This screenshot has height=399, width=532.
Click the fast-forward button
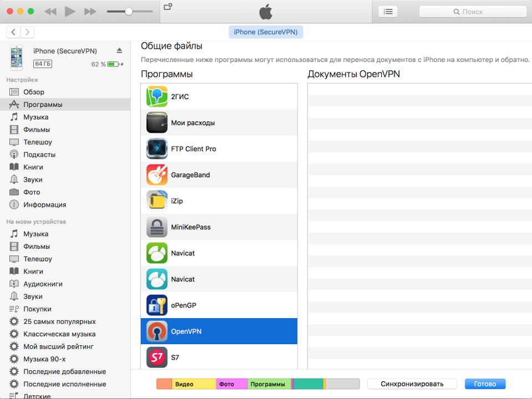click(90, 12)
